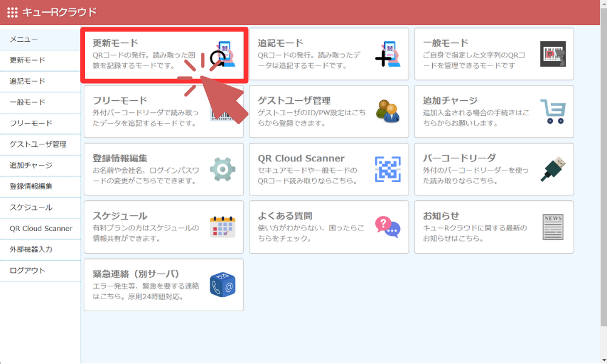This screenshot has height=364, width=607.
Task: Open the スケジュール card title
Action: click(120, 216)
